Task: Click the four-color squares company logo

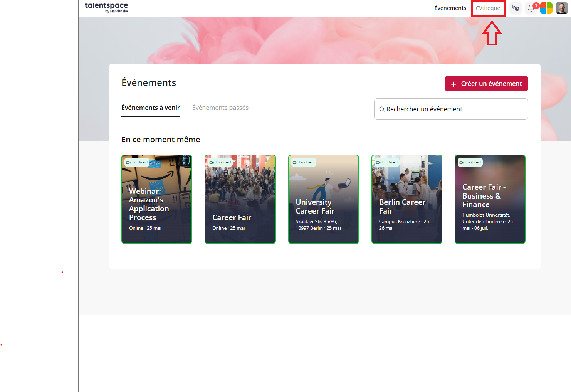Action: pos(546,8)
